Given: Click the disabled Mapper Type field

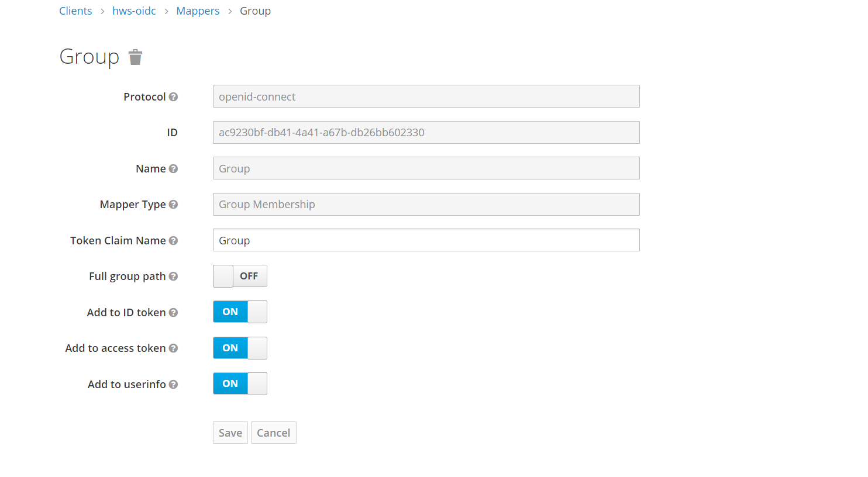Looking at the screenshot, I should tap(426, 205).
